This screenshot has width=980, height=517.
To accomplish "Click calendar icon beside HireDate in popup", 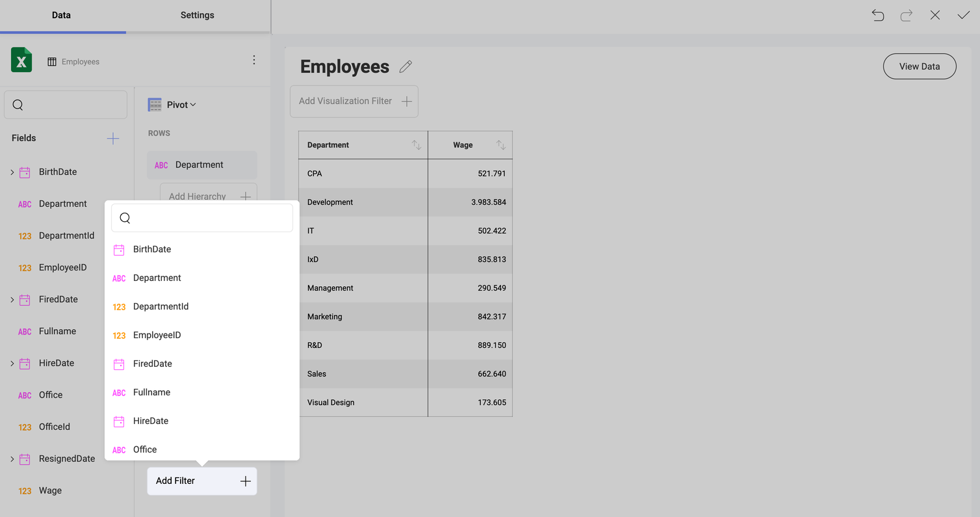I will tap(119, 421).
